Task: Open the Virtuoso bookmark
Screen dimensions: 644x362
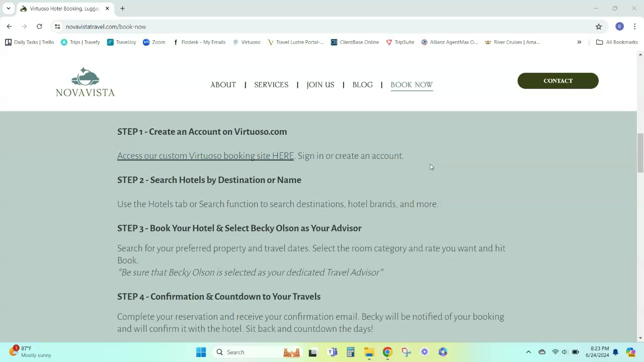Action: click(247, 42)
